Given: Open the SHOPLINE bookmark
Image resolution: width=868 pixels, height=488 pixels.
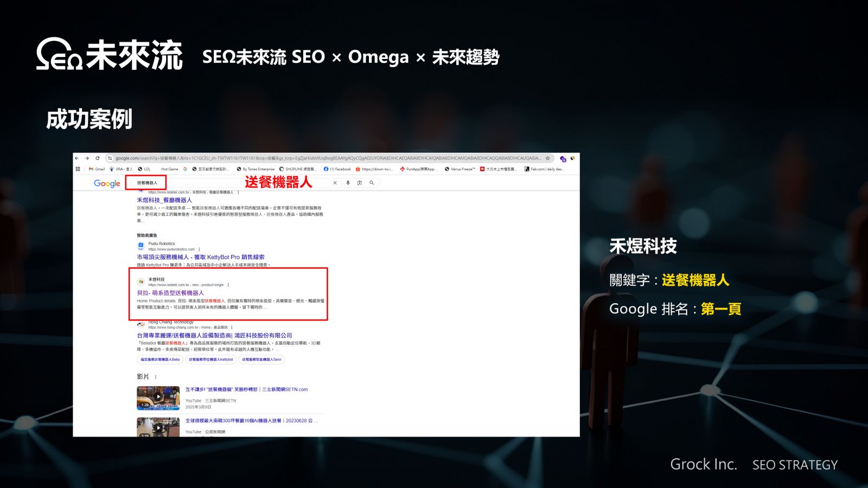Looking at the screenshot, I should tap(297, 169).
